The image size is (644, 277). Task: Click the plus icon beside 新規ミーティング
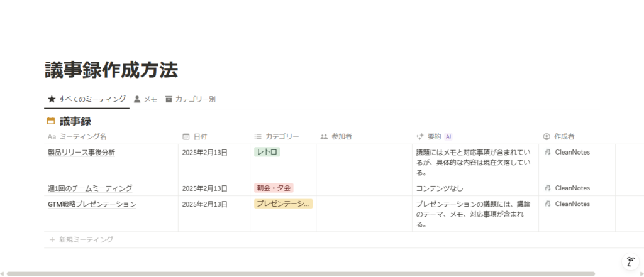tap(52, 240)
